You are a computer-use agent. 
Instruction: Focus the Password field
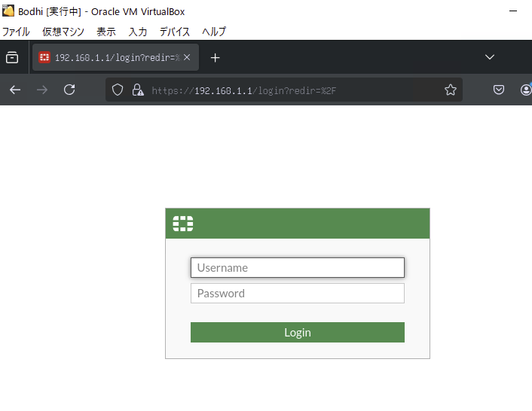pyautogui.click(x=297, y=294)
